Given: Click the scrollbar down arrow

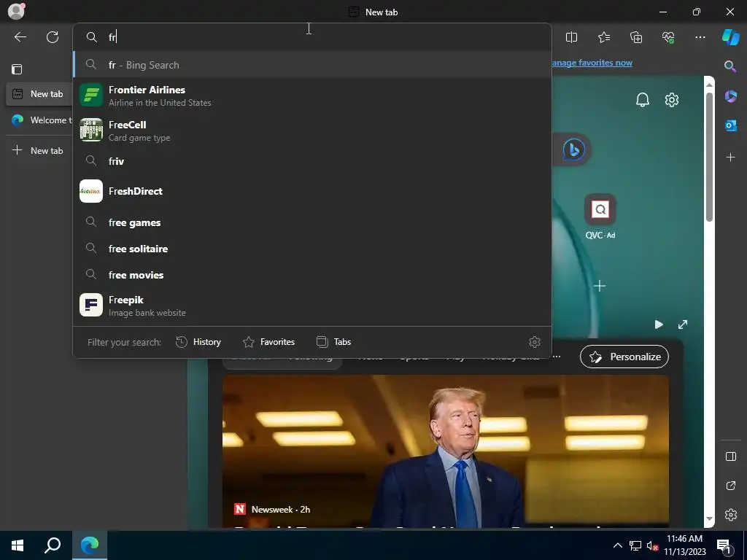Looking at the screenshot, I should pos(709,518).
